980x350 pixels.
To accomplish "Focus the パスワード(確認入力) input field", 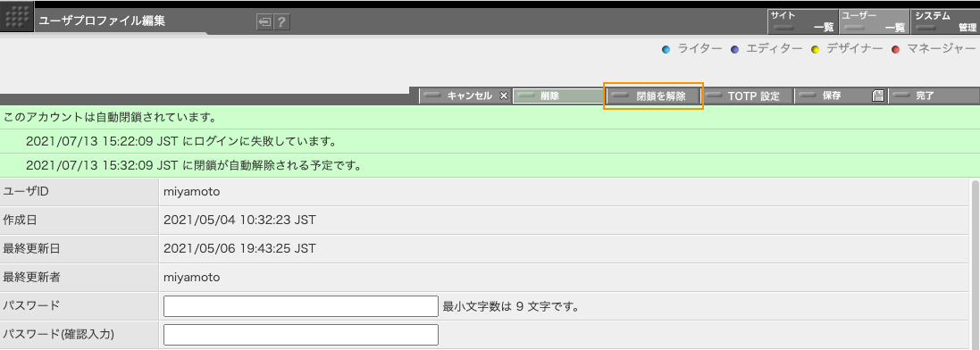I will [x=301, y=335].
